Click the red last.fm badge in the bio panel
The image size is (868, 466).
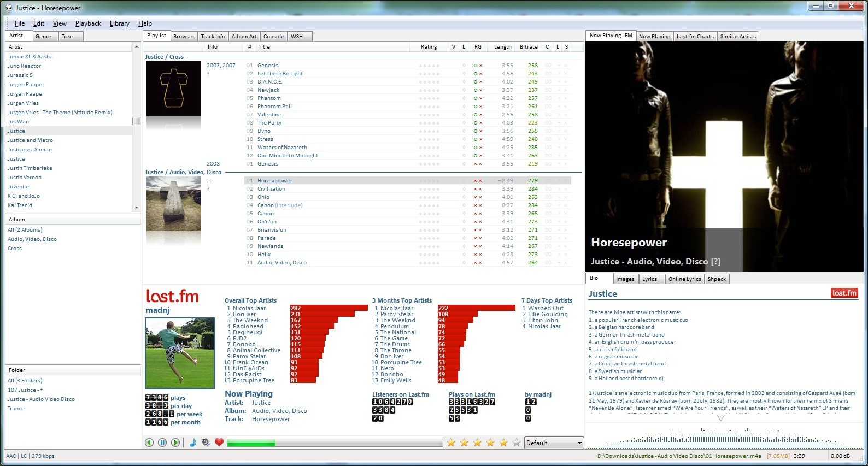click(844, 293)
